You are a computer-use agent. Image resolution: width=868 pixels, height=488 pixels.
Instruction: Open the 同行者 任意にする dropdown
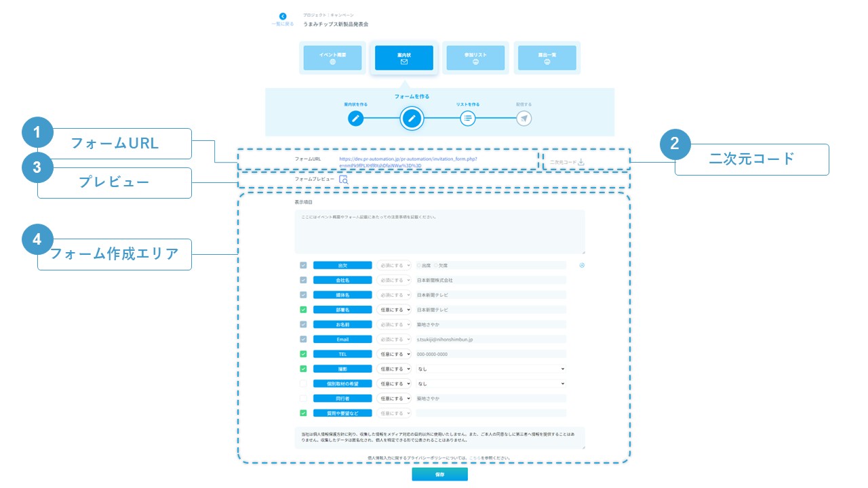click(394, 399)
